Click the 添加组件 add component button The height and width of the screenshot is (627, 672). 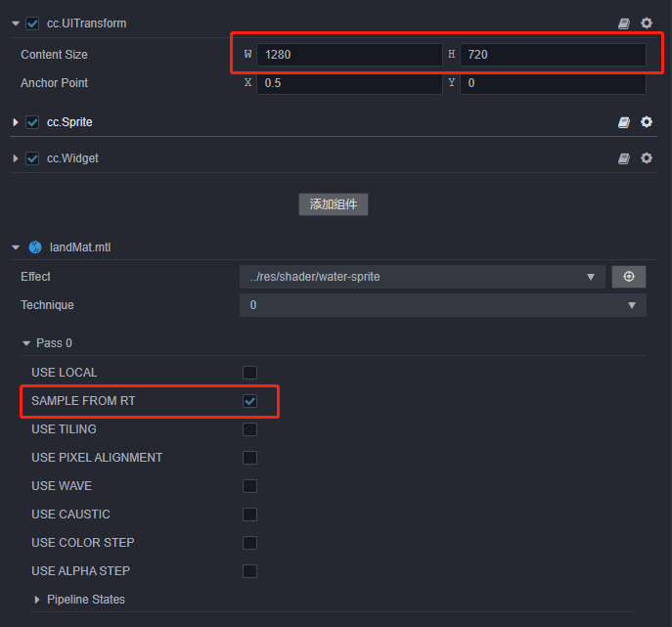334,204
